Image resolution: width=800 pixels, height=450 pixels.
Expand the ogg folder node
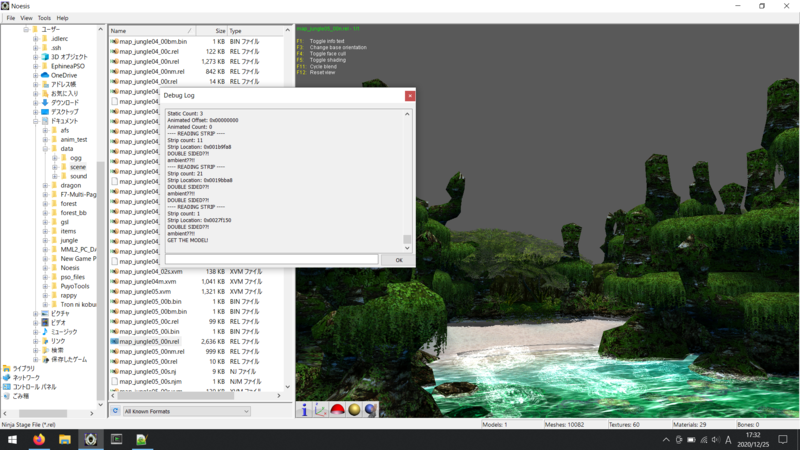click(55, 158)
